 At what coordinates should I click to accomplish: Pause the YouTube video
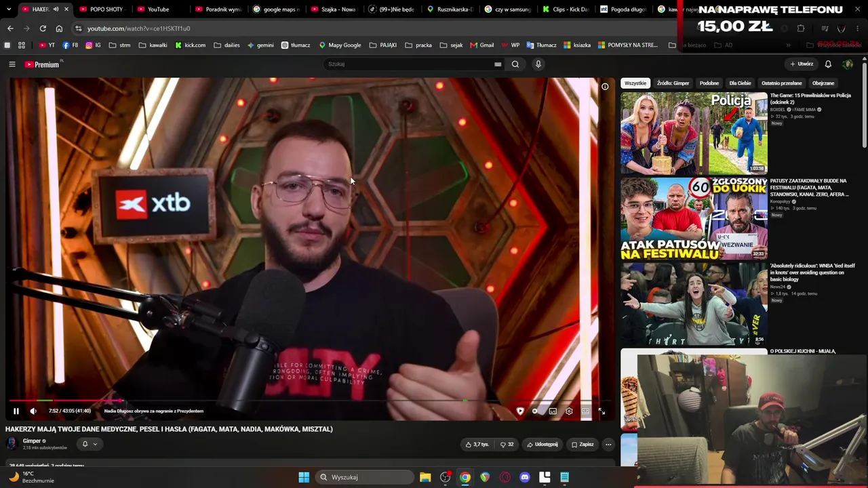coord(16,411)
